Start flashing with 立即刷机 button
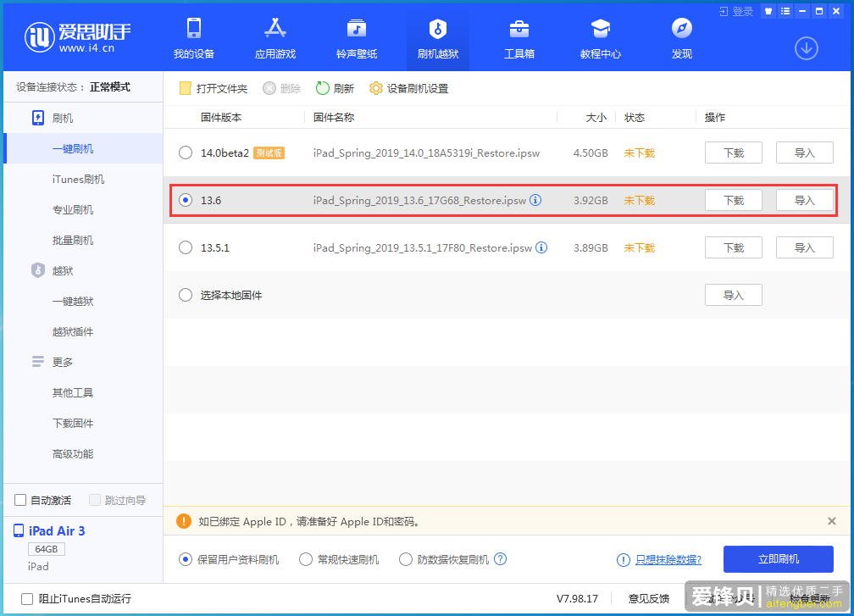854x616 pixels. 779,559
